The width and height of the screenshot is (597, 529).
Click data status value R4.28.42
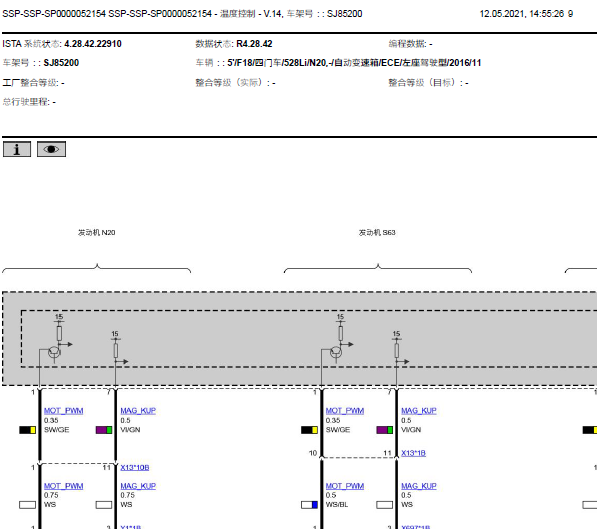click(x=254, y=44)
